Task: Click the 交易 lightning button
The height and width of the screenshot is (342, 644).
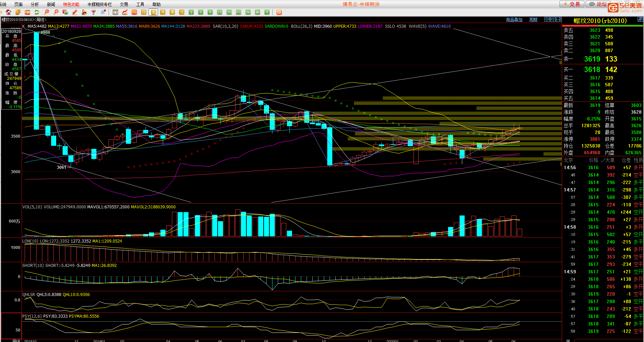Action: 572,4
